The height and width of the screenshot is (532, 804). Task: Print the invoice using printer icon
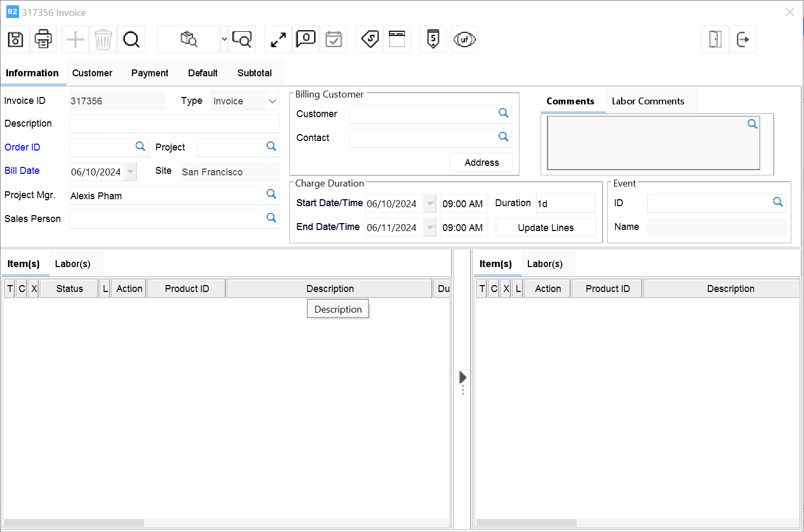click(43, 39)
